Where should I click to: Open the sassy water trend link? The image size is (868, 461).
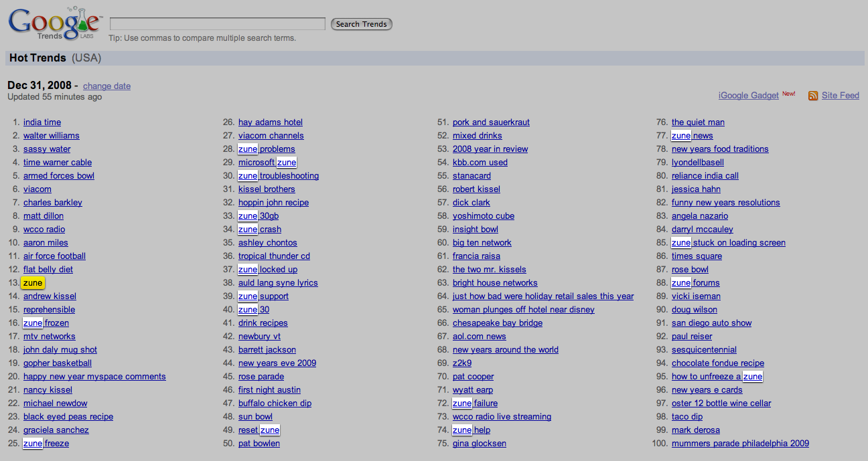47,149
